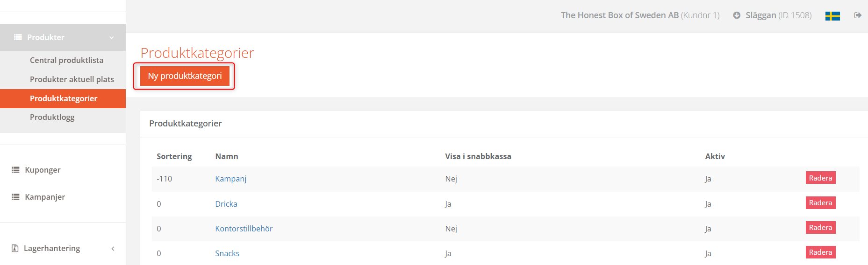This screenshot has width=868, height=265.
Task: Click the Lagerhantering document icon
Action: pos(15,248)
